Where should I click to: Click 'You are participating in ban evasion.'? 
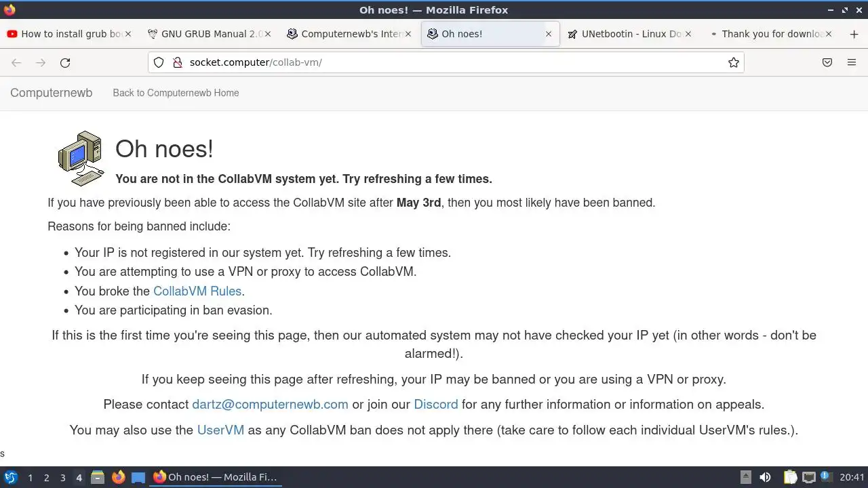[x=174, y=310]
